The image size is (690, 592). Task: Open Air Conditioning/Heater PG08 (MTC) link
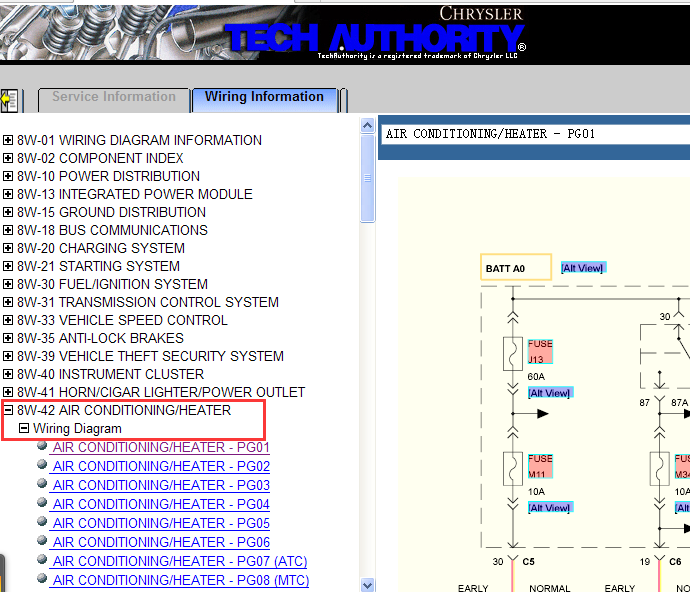181,580
